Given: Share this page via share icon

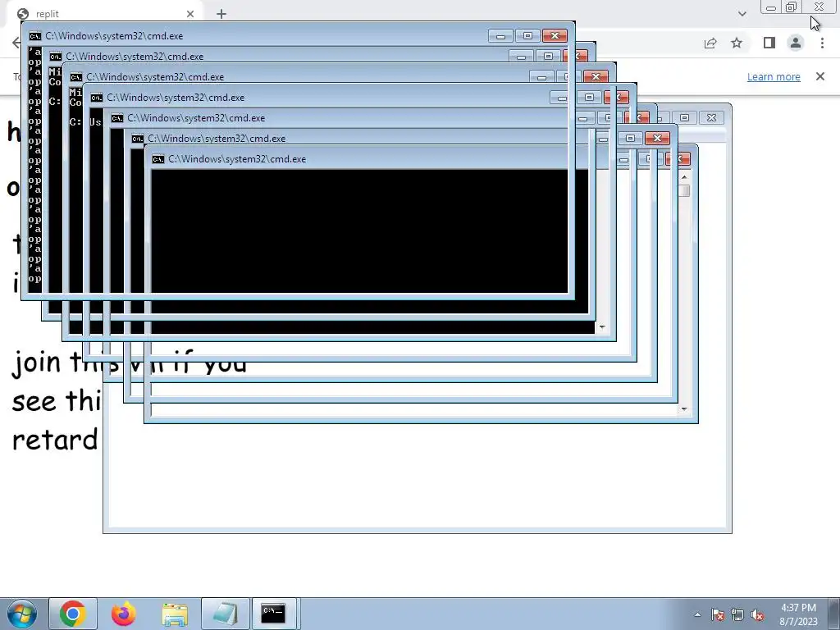Looking at the screenshot, I should [x=710, y=43].
